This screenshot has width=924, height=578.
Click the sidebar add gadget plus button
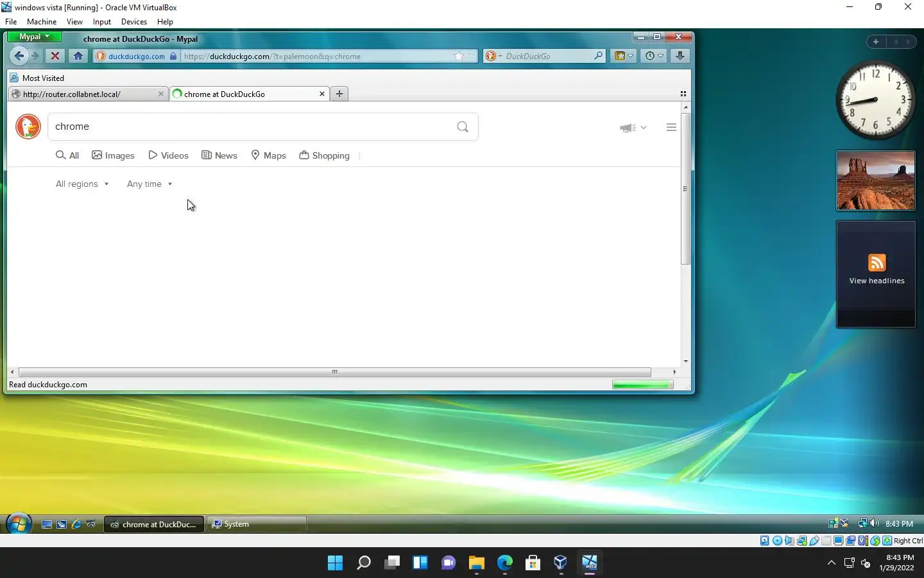tap(876, 42)
